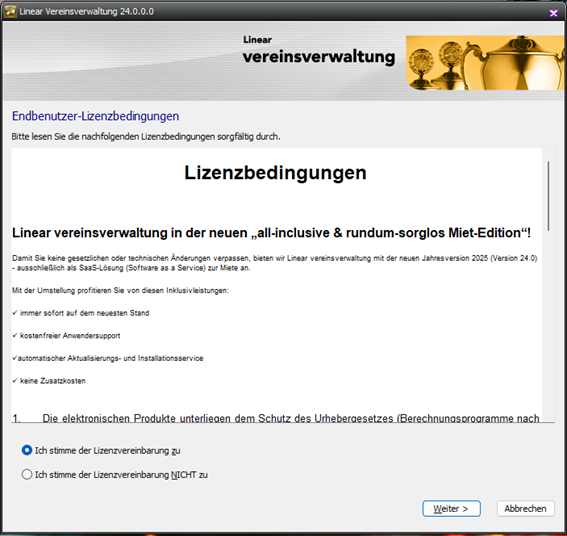Viewport: 567px width, 536px height.
Task: Click the app icon in the title bar
Action: click(x=10, y=12)
